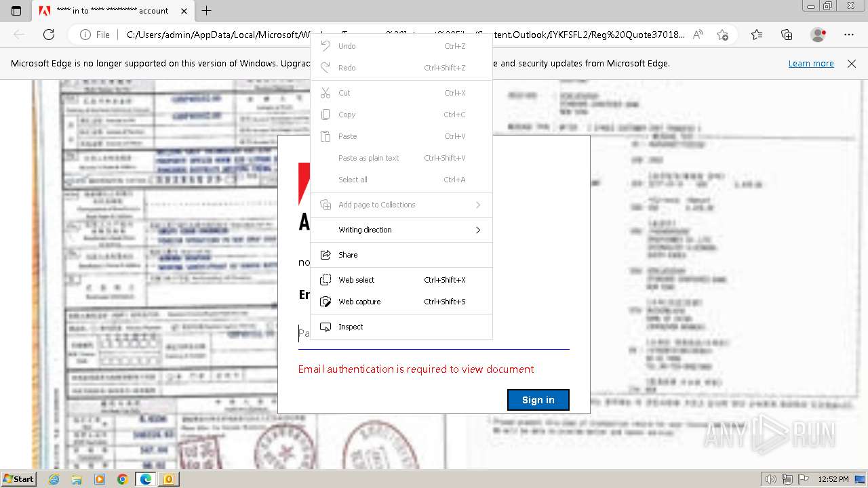
Task: Open the Action Center flag icon
Action: coord(803,479)
